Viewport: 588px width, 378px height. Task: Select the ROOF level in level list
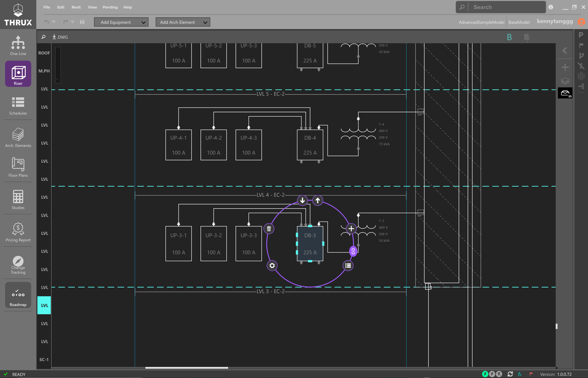[44, 53]
